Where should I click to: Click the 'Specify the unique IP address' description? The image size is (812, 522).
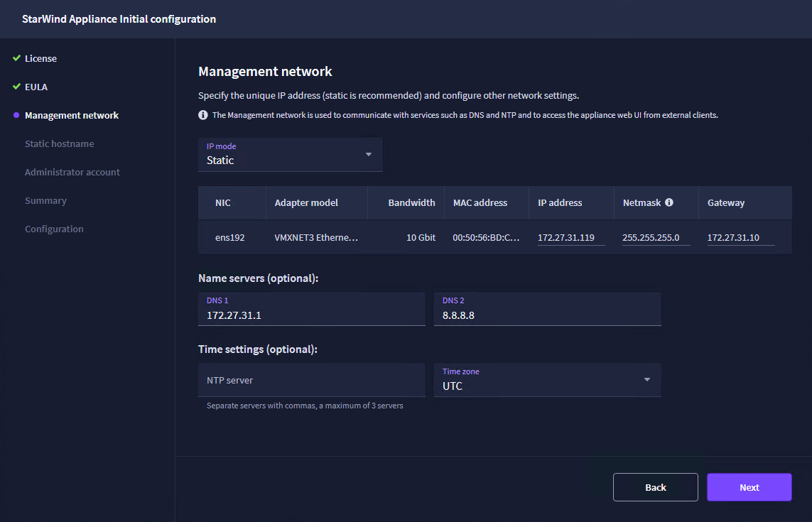click(x=389, y=95)
